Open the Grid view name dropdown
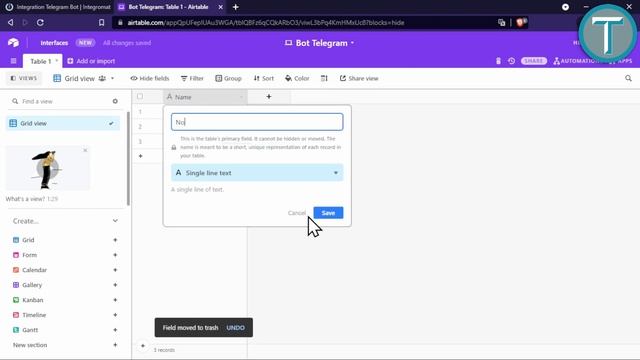This screenshot has width=640, height=360. click(x=84, y=78)
